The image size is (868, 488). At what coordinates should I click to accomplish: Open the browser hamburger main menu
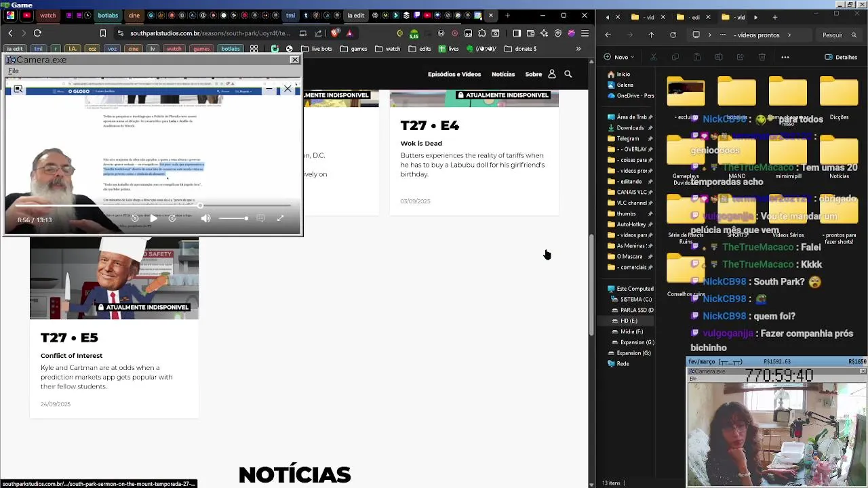585,33
